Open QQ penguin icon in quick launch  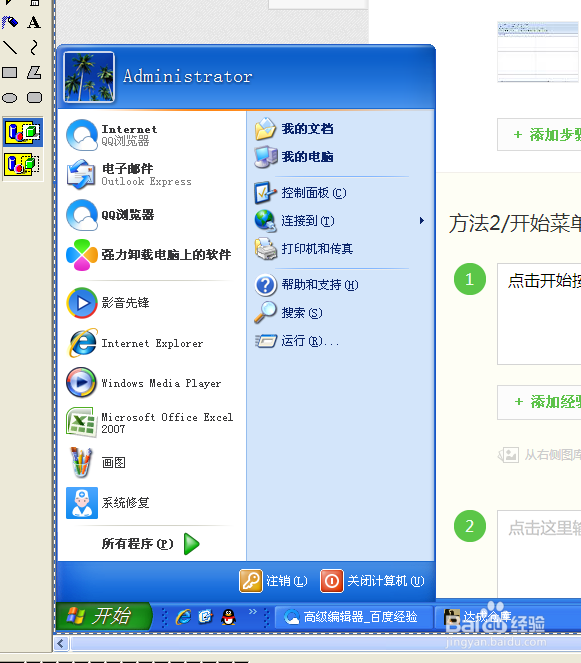point(228,617)
